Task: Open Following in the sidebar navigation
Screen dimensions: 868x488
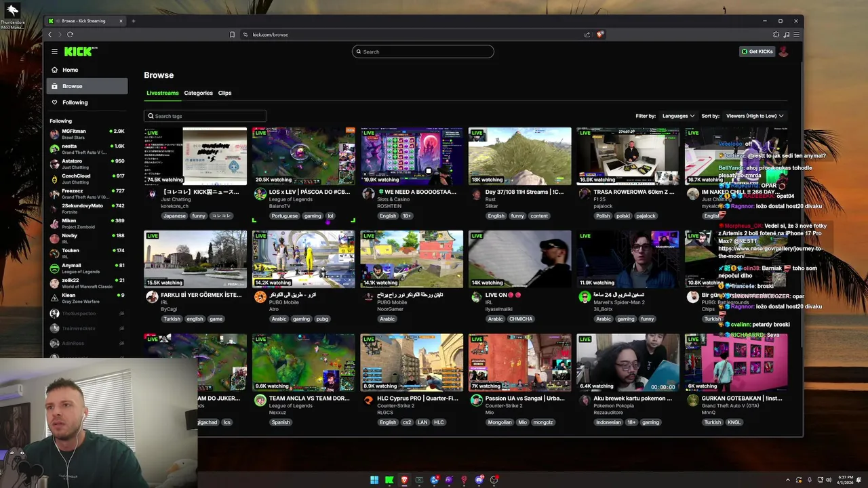Action: coord(87,102)
